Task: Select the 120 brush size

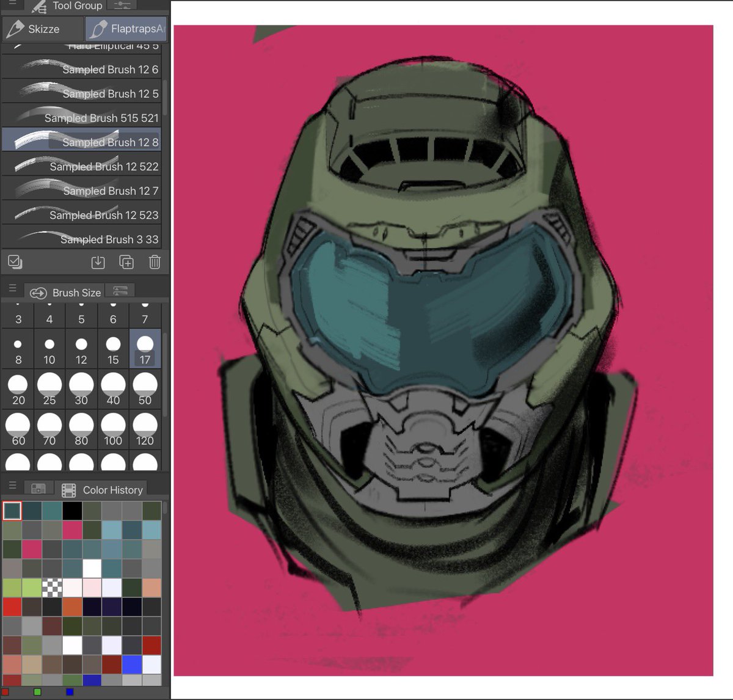Action: coord(145,430)
